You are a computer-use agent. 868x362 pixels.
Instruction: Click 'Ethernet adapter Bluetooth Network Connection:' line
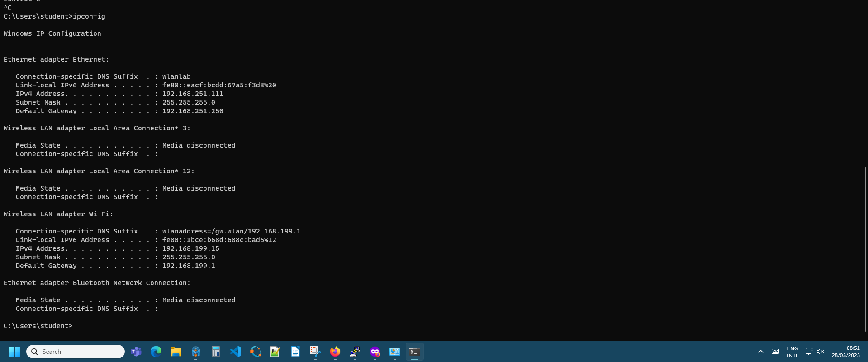pyautogui.click(x=97, y=283)
